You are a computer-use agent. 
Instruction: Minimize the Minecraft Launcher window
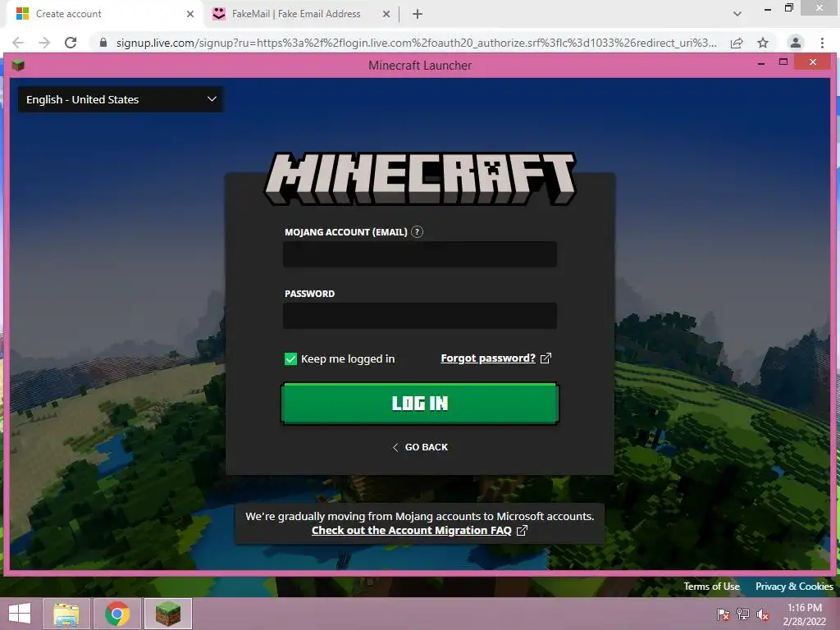click(x=761, y=63)
